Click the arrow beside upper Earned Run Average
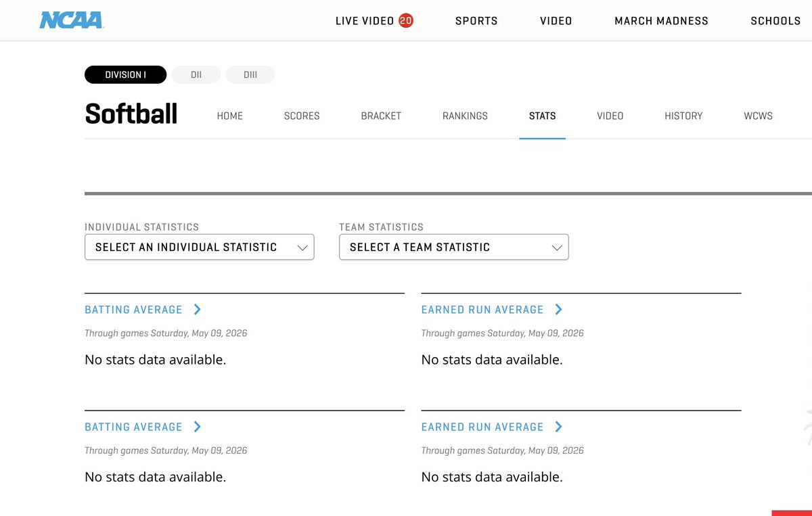 [559, 309]
